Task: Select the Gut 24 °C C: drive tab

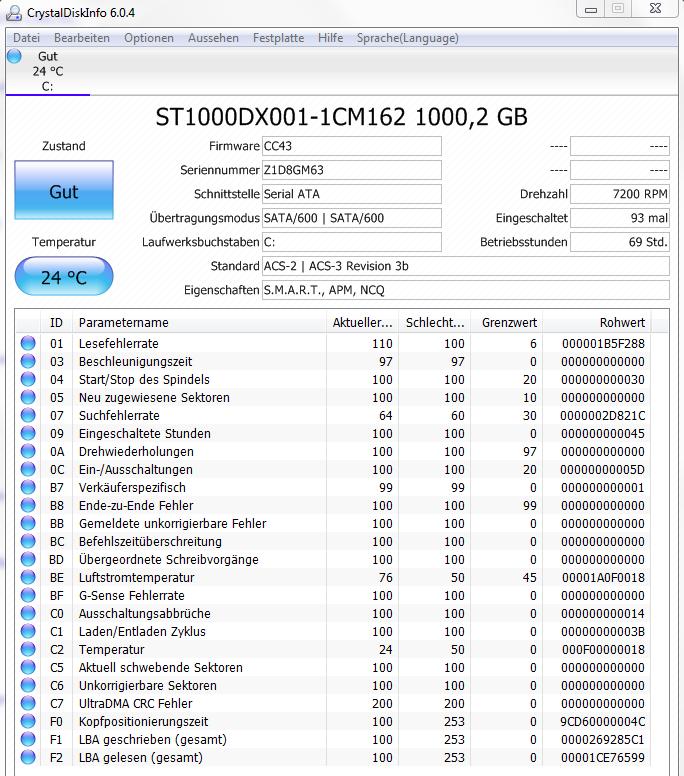Action: [x=48, y=71]
